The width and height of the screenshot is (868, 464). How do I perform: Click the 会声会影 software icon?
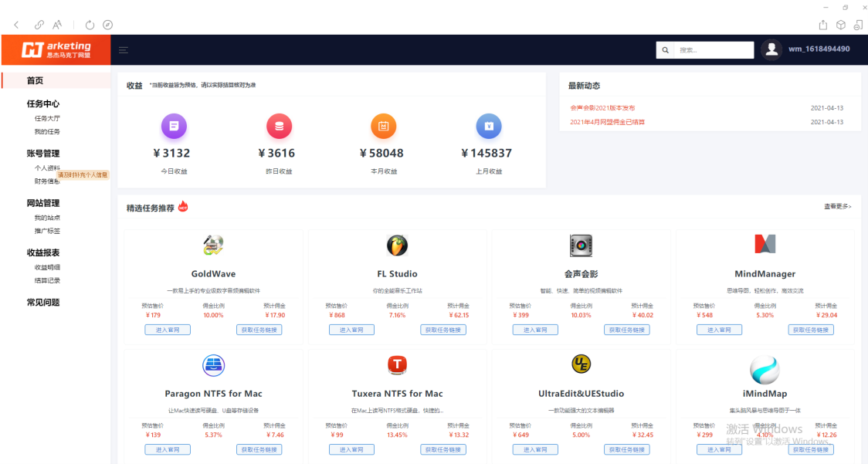point(581,246)
